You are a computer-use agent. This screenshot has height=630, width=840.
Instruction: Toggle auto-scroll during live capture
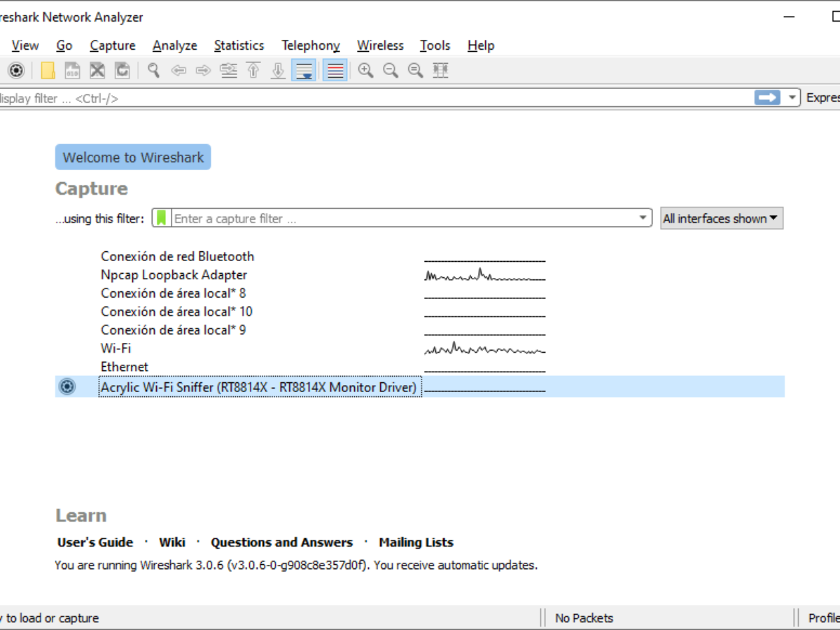pos(304,70)
